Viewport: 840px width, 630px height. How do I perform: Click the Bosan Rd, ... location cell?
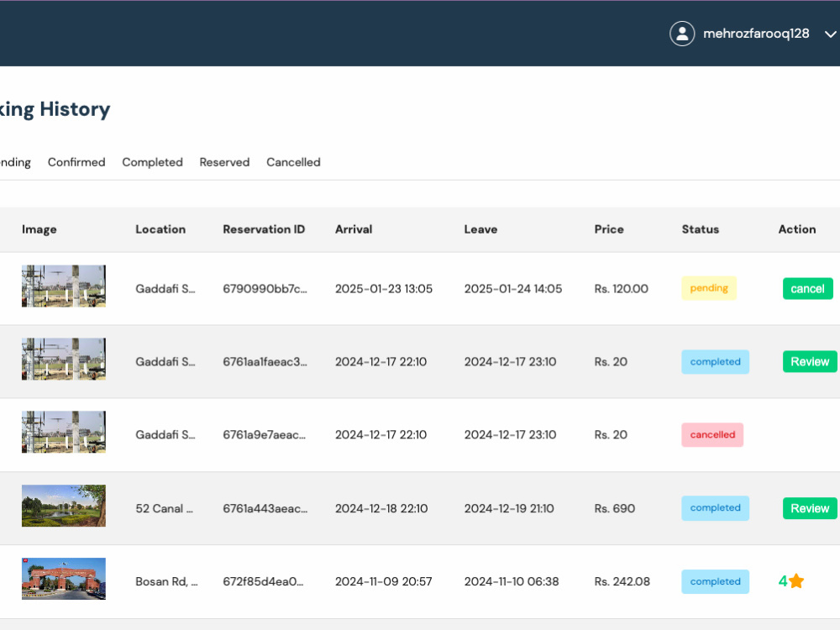tap(166, 581)
